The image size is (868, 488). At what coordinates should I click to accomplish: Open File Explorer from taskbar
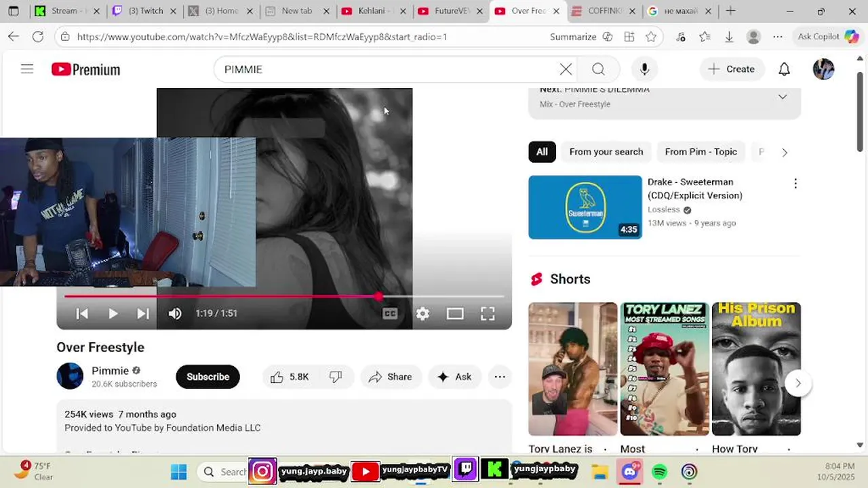pos(599,472)
